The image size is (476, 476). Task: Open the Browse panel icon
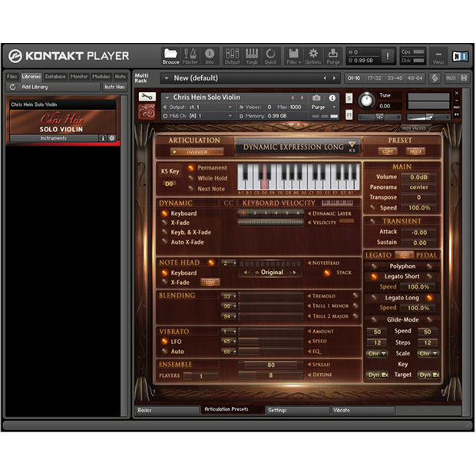tap(170, 55)
